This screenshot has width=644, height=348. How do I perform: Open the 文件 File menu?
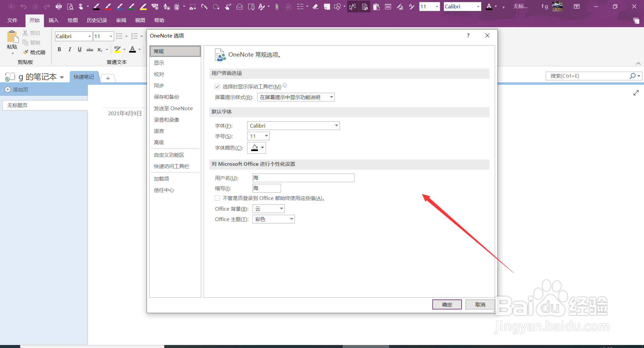(x=12, y=20)
